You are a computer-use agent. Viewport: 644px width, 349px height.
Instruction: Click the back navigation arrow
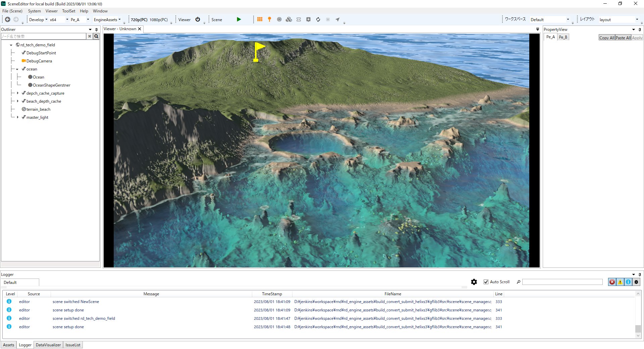pyautogui.click(x=7, y=19)
